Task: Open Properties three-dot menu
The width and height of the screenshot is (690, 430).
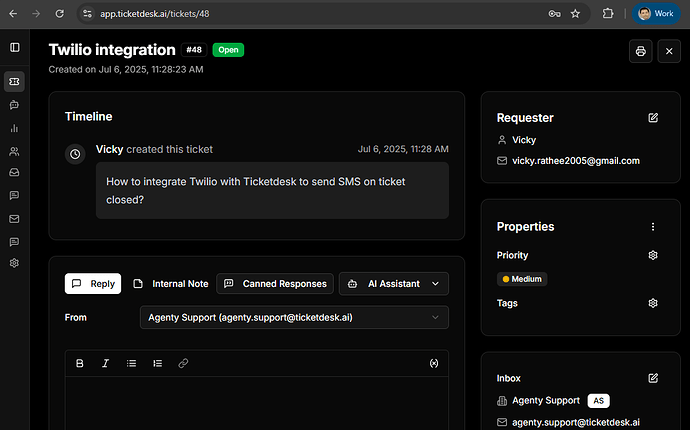Action: [653, 226]
